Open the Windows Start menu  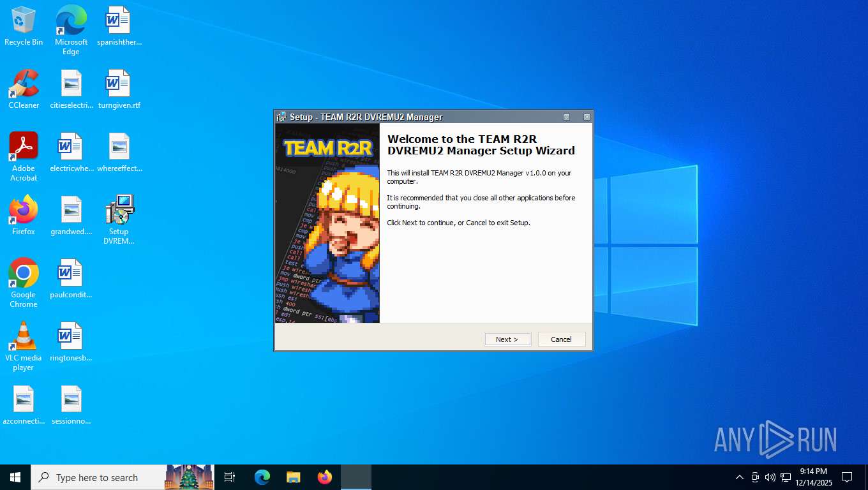(15, 477)
